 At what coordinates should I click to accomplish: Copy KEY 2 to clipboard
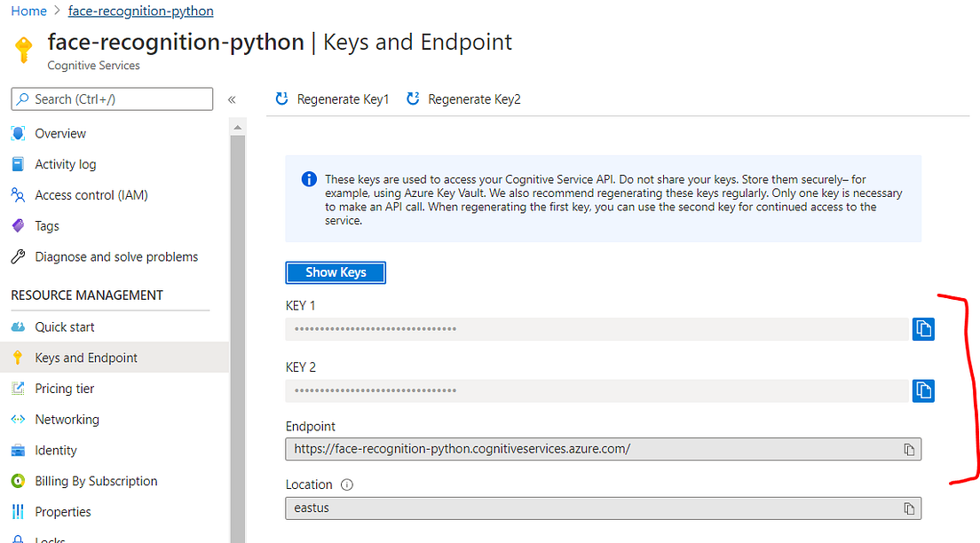click(923, 390)
